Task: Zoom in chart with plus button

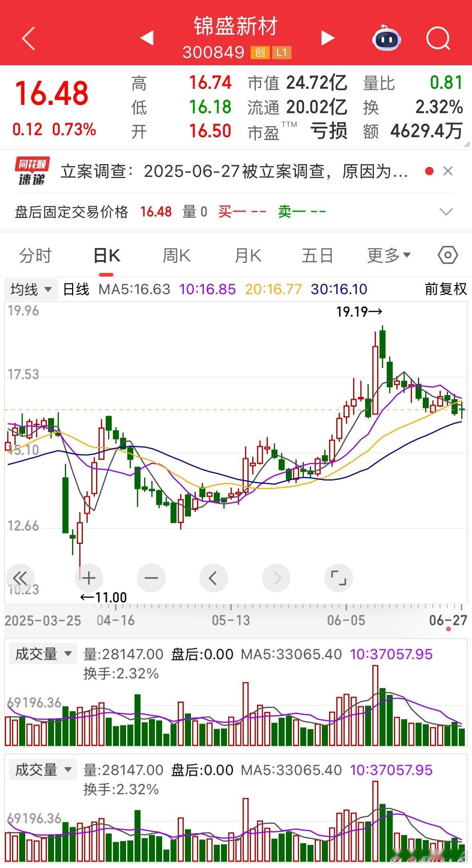Action: 89,578
